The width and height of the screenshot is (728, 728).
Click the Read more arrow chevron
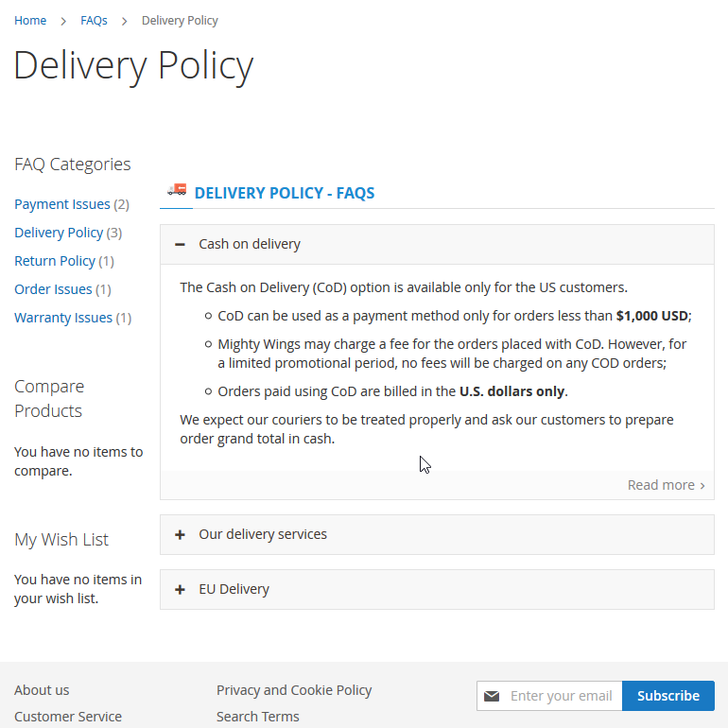point(702,485)
